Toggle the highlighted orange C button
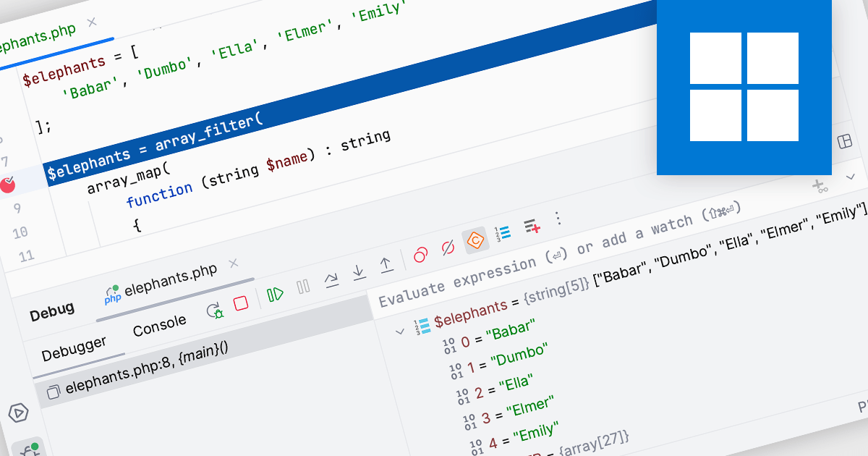This screenshot has width=868, height=456. (x=475, y=240)
